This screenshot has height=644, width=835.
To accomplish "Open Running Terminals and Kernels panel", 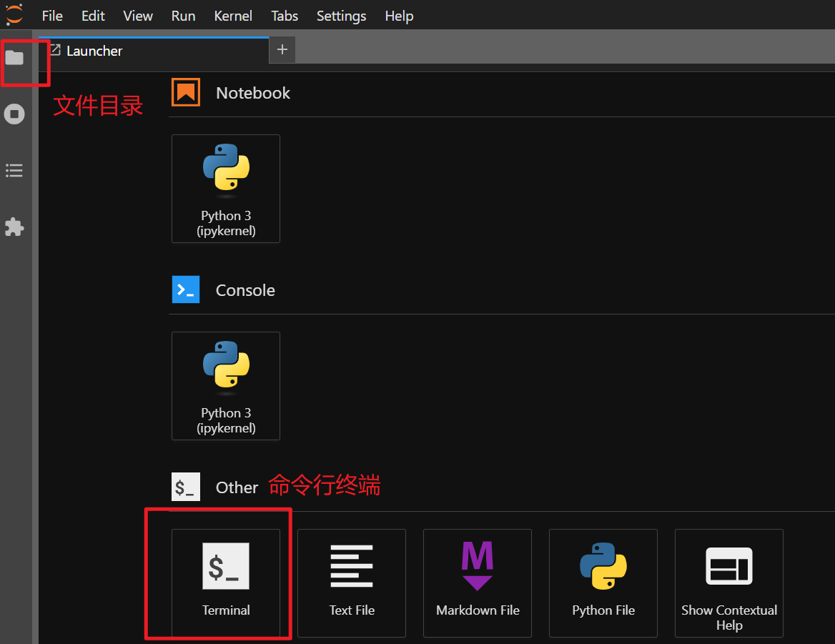I will point(14,114).
